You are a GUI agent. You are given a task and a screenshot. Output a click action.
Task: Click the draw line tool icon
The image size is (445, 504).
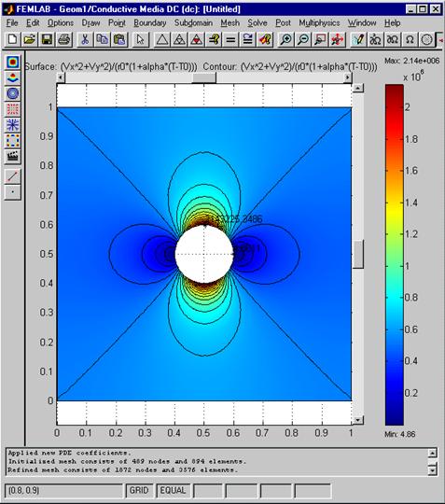point(13,175)
